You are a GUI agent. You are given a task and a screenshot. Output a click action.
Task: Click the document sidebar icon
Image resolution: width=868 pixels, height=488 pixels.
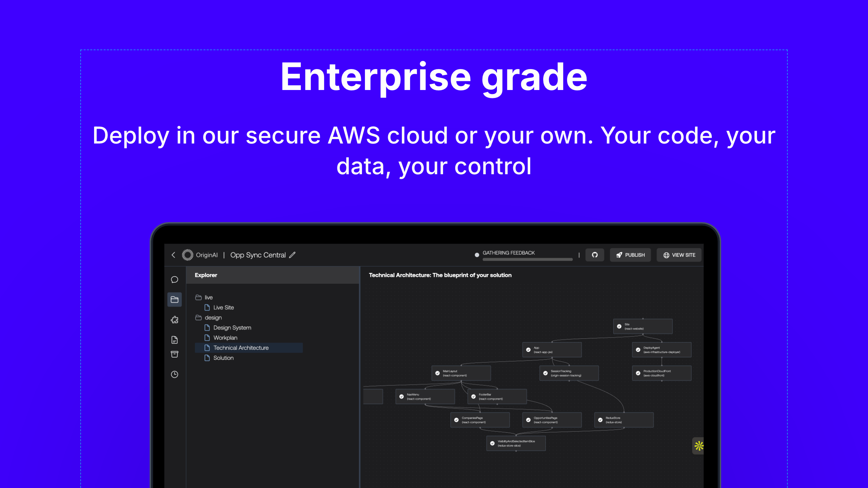174,340
